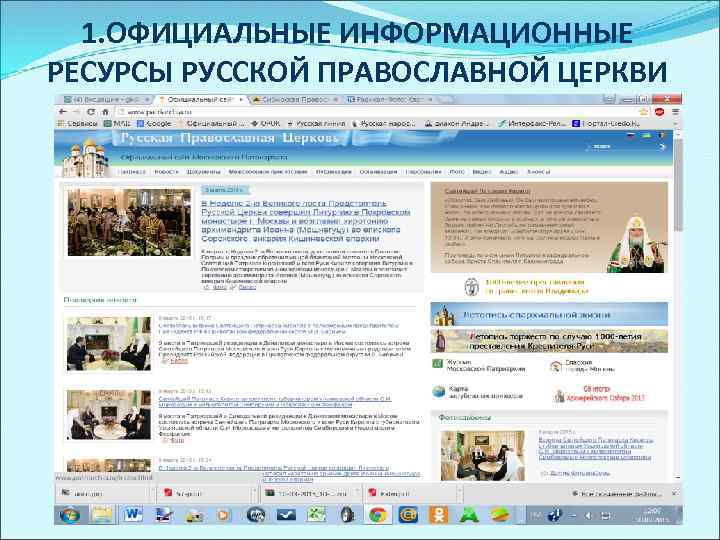Viewport: 720px width, 540px height.
Task: Open the Русская народ... bookmark
Action: pyautogui.click(x=384, y=124)
